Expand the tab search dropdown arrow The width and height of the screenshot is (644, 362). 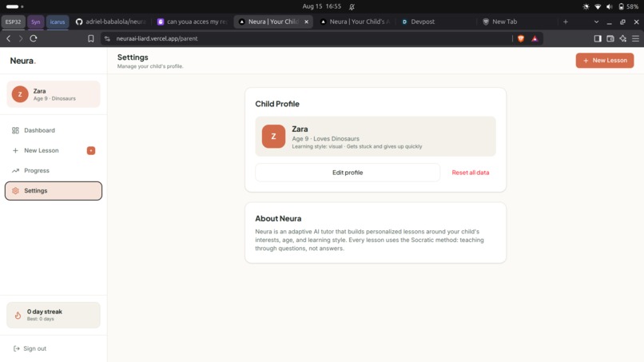[x=596, y=22]
